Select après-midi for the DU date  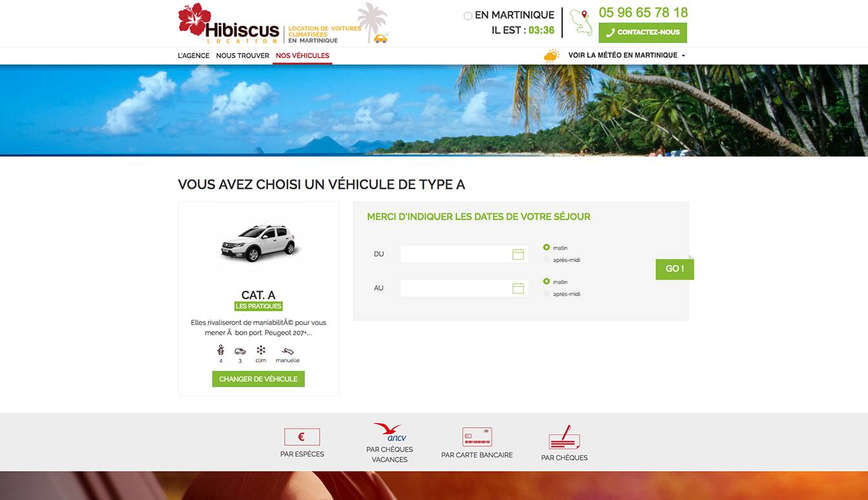tap(546, 260)
